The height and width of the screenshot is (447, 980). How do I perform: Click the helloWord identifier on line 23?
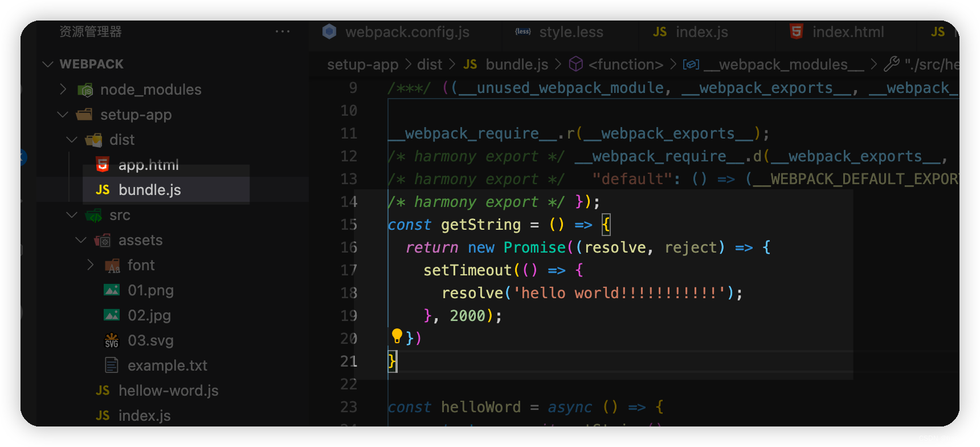pyautogui.click(x=481, y=407)
